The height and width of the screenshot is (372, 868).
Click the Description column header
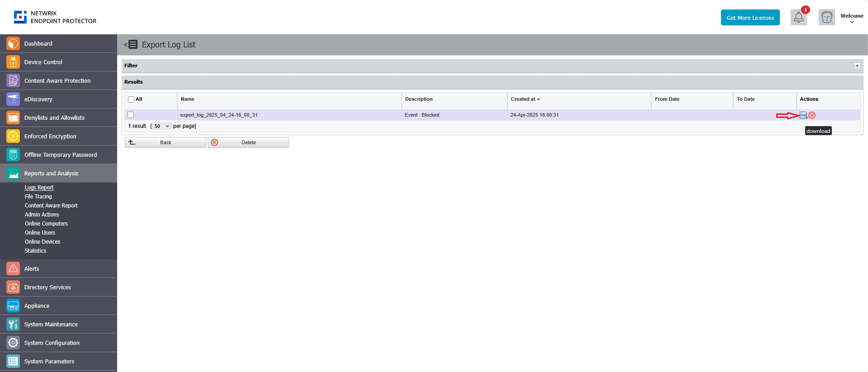coord(418,99)
